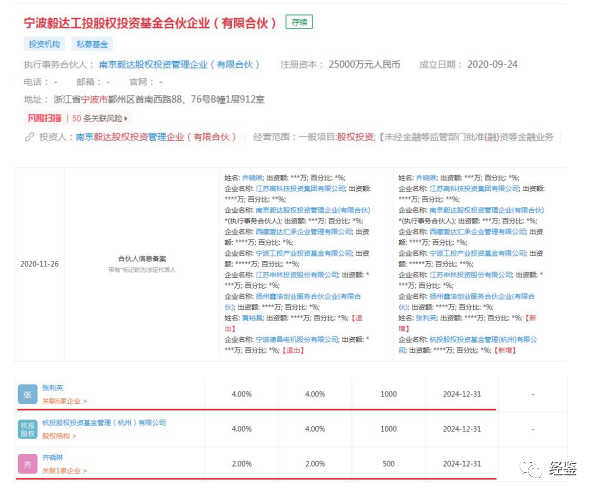Select 杭投股权投资基金管理's 2024-12-31 date cell
The width and height of the screenshot is (595, 494).
click(x=462, y=429)
